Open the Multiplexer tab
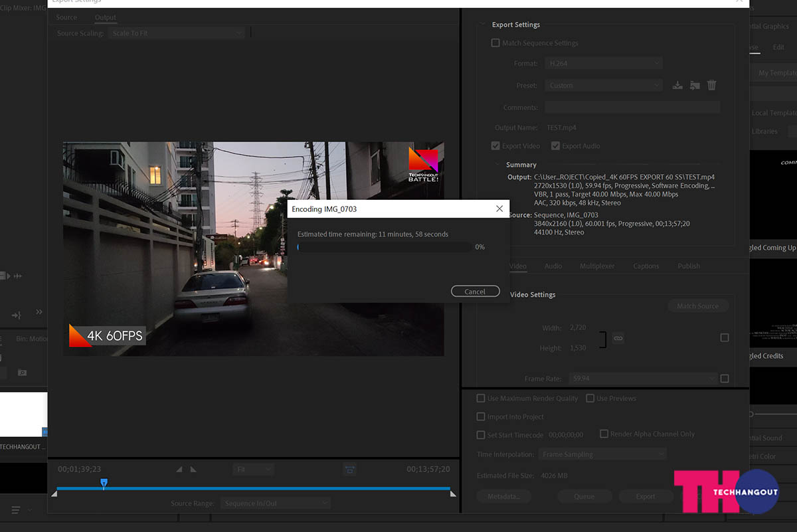The height and width of the screenshot is (532, 797). (597, 266)
